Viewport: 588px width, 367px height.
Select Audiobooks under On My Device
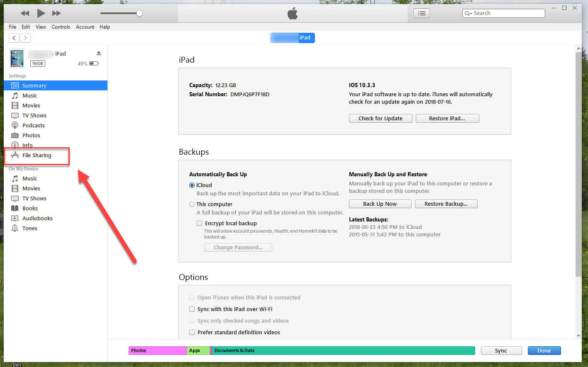coord(36,218)
